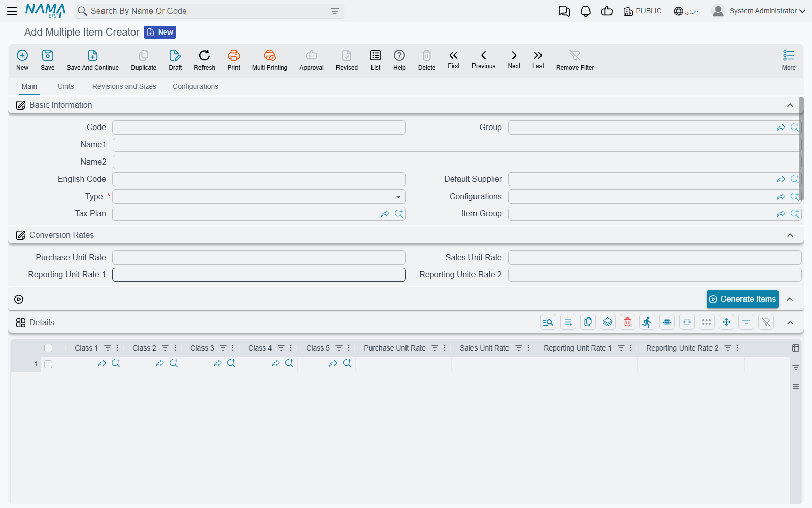Open the List view
The width and height of the screenshot is (812, 508).
[376, 60]
